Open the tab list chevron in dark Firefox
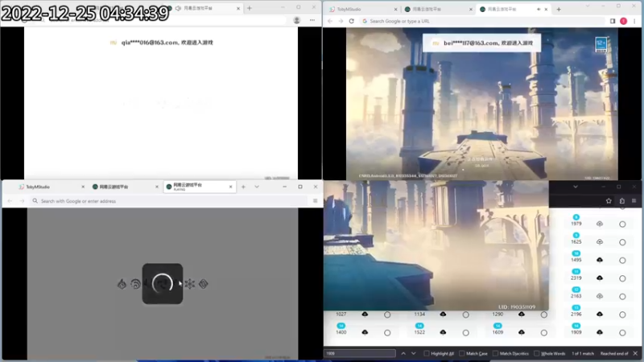 click(x=576, y=187)
